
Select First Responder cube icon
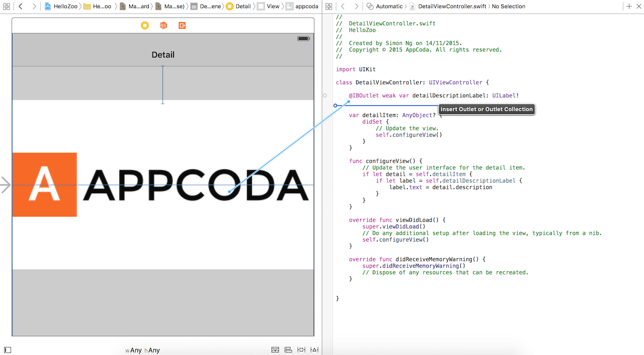point(164,25)
